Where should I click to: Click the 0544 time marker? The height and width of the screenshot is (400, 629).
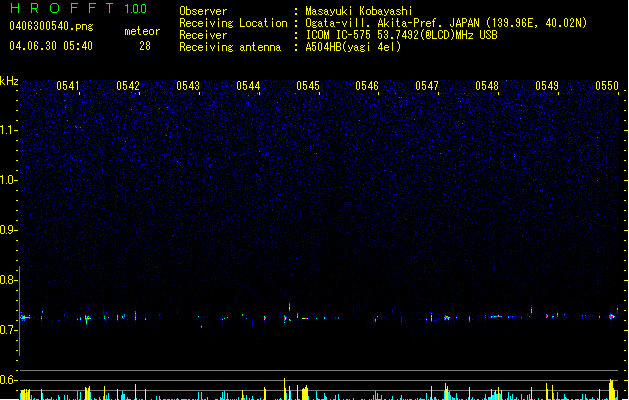[248, 86]
